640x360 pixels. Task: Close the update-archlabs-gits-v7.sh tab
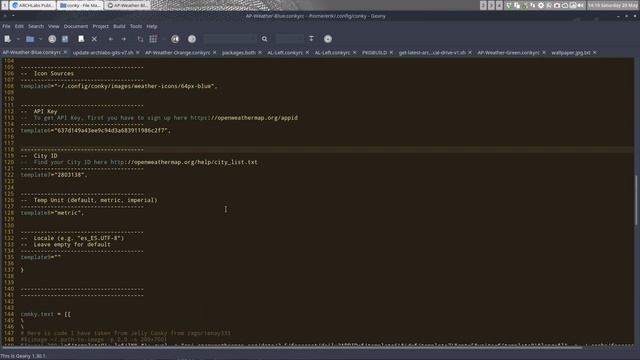(138, 53)
